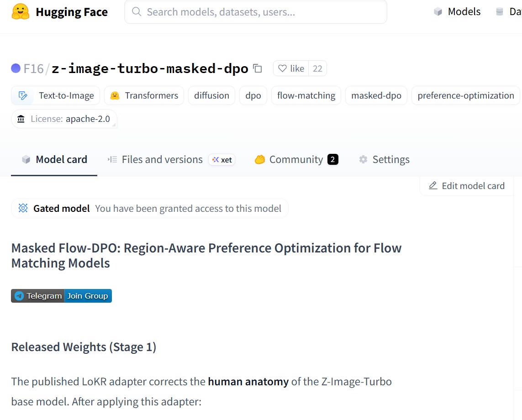View the 22 likes count
The height and width of the screenshot is (420, 522).
[317, 68]
